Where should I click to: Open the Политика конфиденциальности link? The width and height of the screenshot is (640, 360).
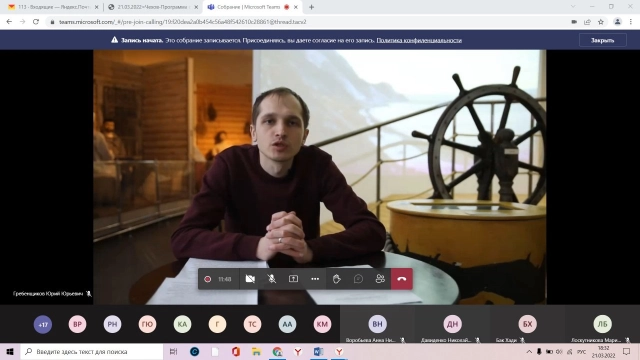pyautogui.click(x=419, y=40)
